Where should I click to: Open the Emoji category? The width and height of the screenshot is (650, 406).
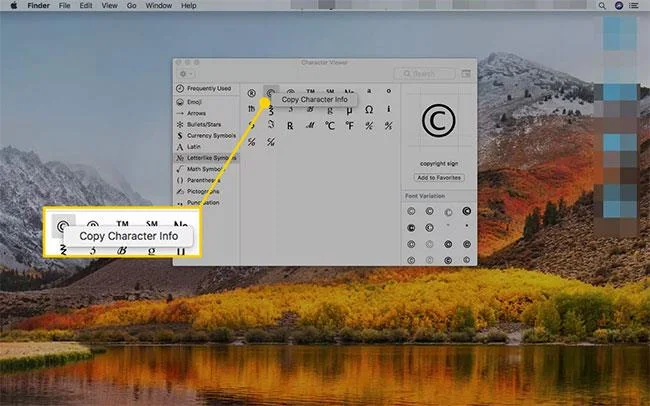tap(206, 102)
